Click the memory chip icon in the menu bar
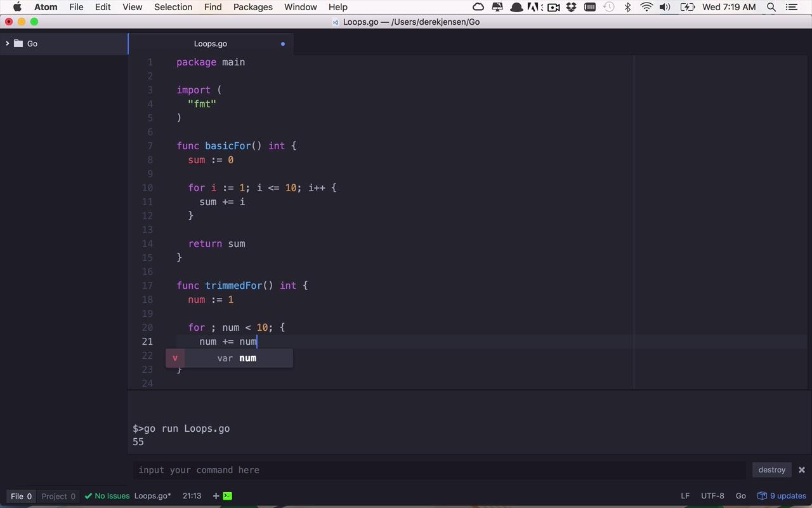This screenshot has height=508, width=812. click(x=590, y=7)
